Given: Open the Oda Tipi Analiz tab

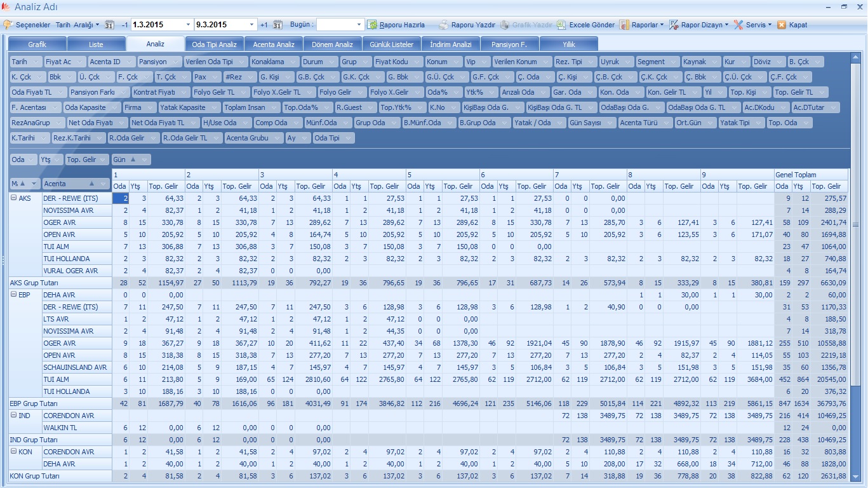Looking at the screenshot, I should 214,44.
